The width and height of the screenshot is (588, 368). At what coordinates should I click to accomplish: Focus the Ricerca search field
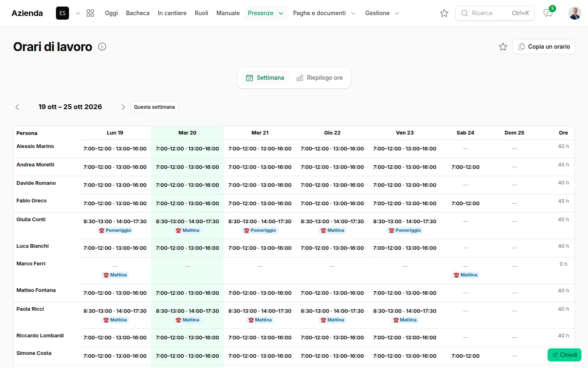[495, 13]
